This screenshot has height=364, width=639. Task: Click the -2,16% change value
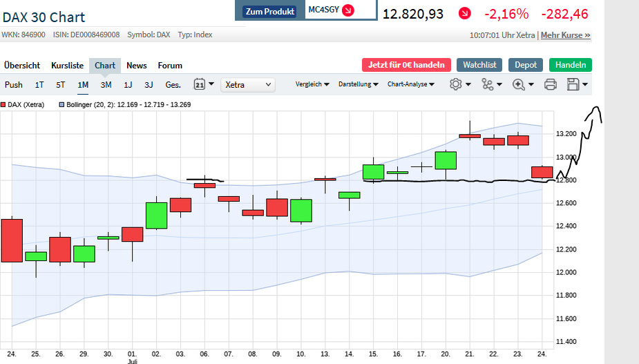[506, 14]
